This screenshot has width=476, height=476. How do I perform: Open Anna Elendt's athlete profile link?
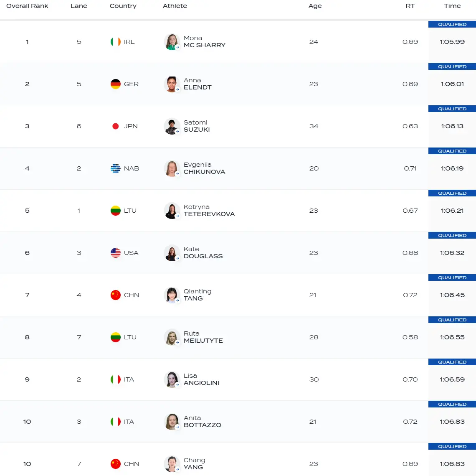tap(197, 84)
